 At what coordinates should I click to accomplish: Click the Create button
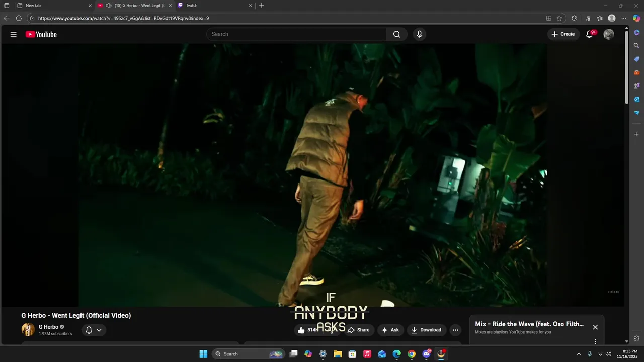(563, 34)
